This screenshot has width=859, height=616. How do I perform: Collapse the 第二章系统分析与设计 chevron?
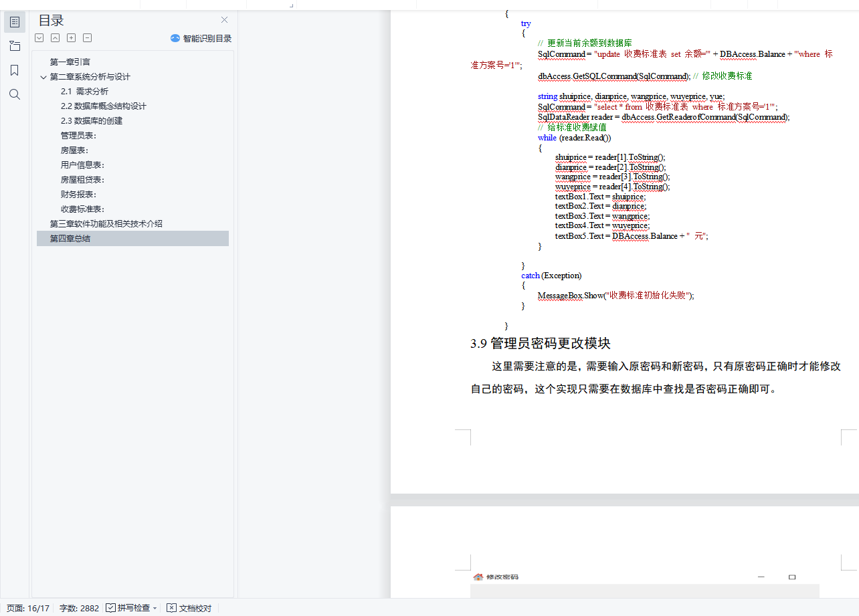coord(43,77)
